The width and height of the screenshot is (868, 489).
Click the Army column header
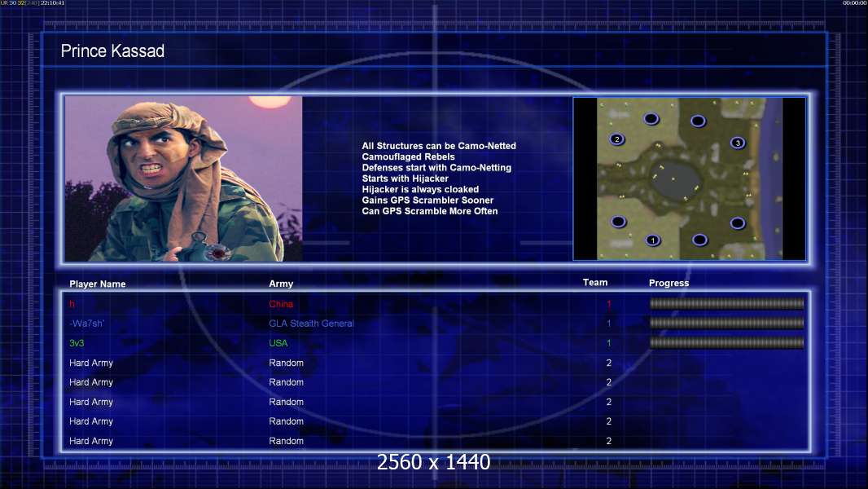click(x=281, y=284)
